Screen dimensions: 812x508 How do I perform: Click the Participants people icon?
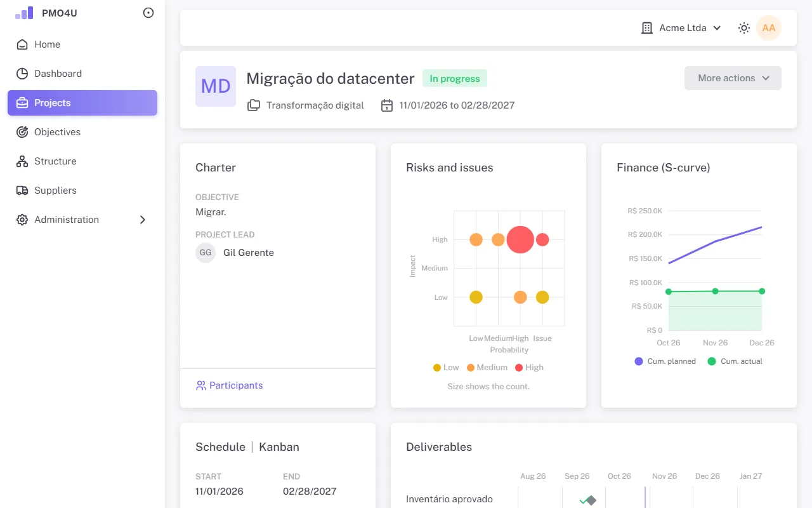click(201, 385)
